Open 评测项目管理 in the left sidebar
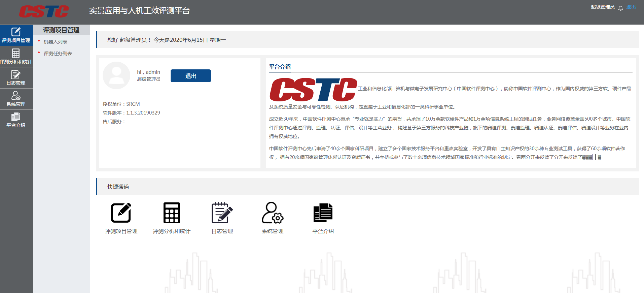The height and width of the screenshot is (293, 644). (16, 35)
